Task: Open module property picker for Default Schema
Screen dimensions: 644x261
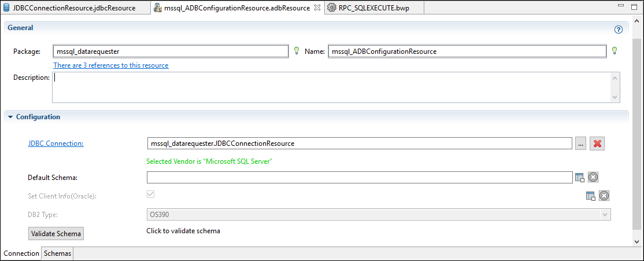Action: coord(580,177)
